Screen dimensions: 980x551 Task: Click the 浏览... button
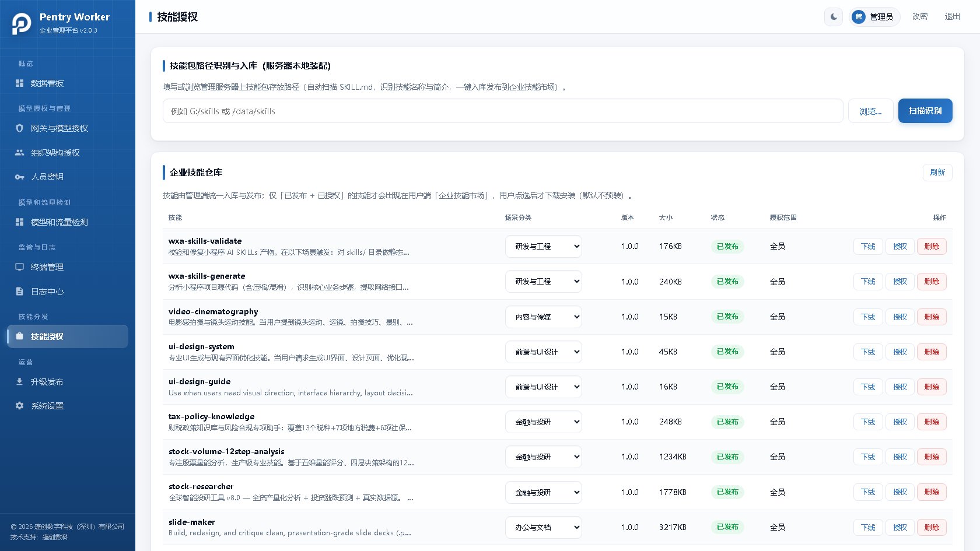870,111
